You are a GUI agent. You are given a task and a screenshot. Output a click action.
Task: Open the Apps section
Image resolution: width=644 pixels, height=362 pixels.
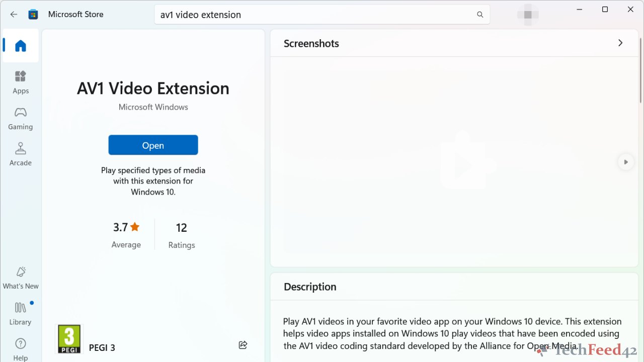point(21,82)
